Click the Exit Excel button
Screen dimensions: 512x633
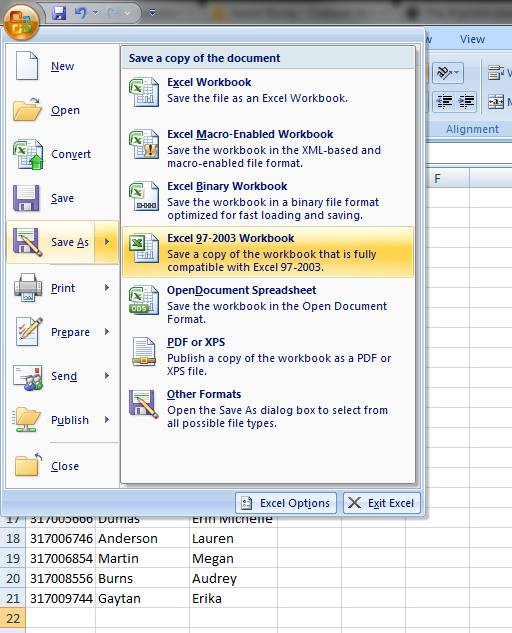[x=382, y=503]
